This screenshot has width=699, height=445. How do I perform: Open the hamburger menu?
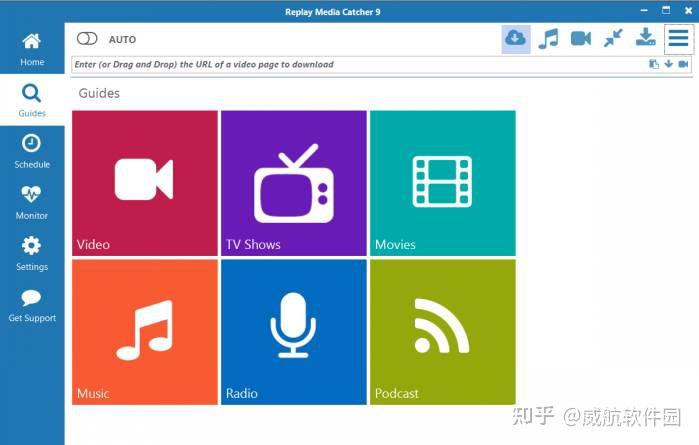pos(678,38)
